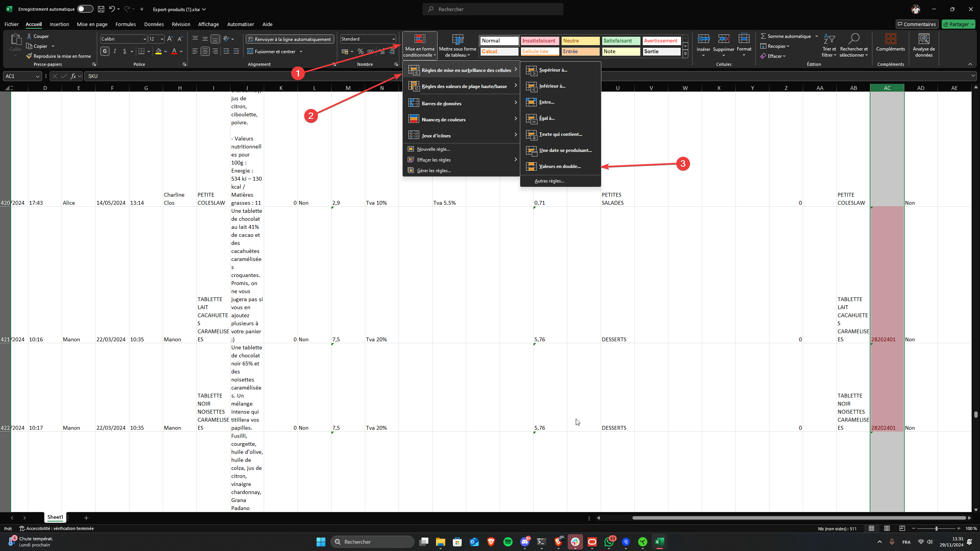Open Excel from the taskbar
This screenshot has width=980, height=551.
click(660, 542)
